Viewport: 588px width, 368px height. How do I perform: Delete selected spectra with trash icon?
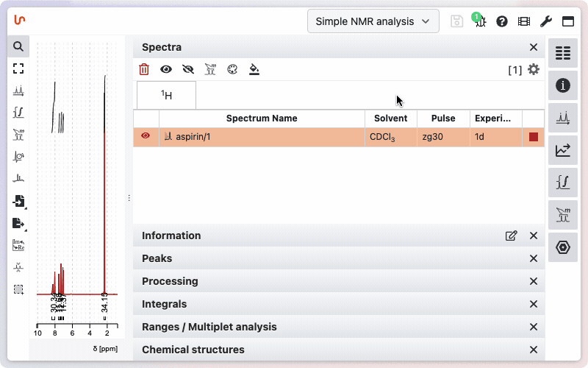tap(144, 70)
